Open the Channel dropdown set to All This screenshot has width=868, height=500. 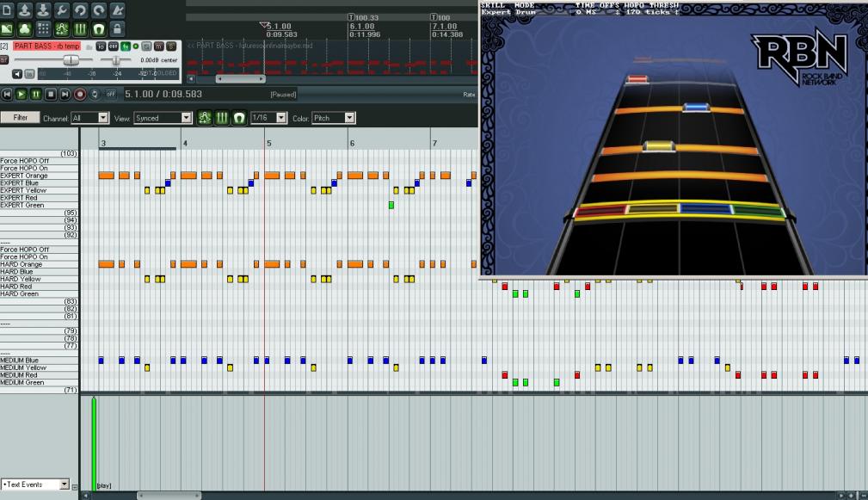point(90,118)
